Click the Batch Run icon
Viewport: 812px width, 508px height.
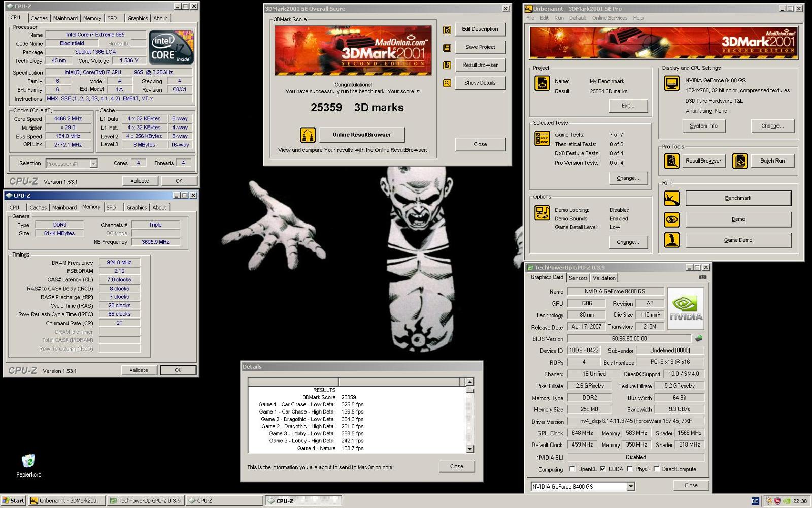pyautogui.click(x=740, y=161)
